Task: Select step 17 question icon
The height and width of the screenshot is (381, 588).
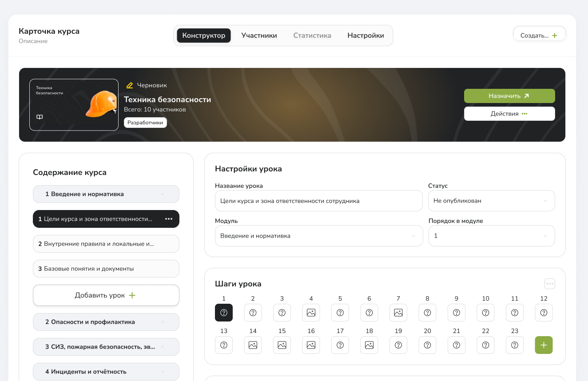Action: click(x=340, y=345)
